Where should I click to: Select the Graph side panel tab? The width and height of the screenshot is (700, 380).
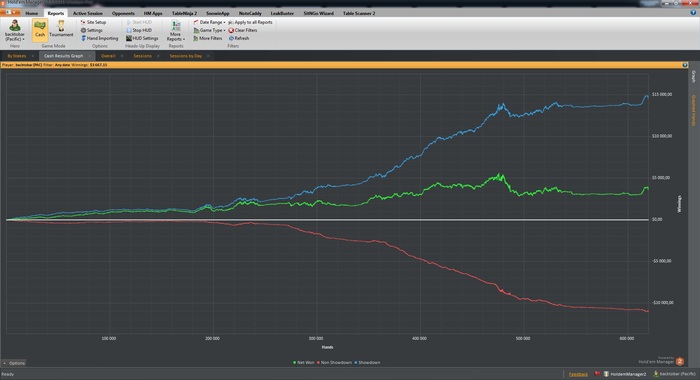(x=693, y=76)
